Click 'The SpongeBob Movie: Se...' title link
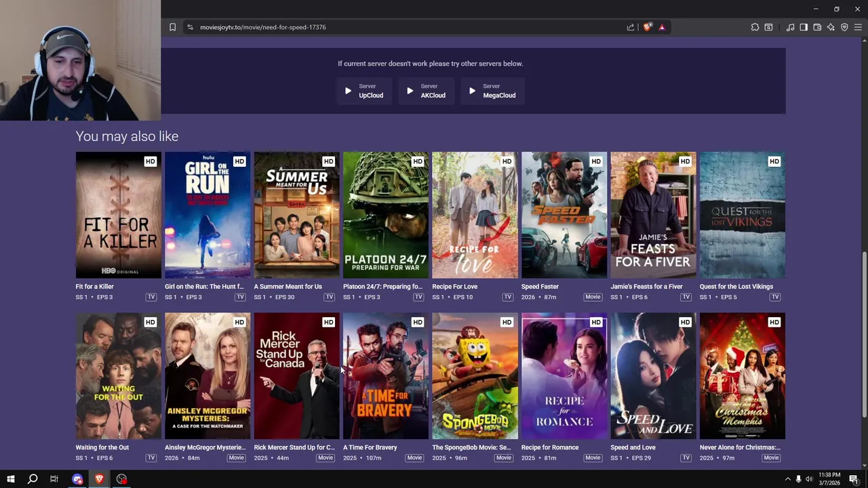868x488 pixels. click(x=472, y=447)
